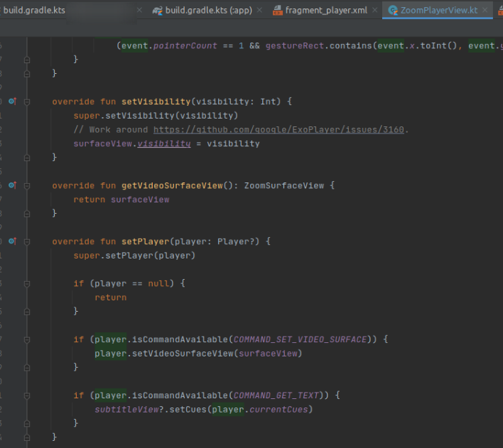Click gestureRect in the contains call
The height and width of the screenshot is (448, 503).
coord(295,46)
